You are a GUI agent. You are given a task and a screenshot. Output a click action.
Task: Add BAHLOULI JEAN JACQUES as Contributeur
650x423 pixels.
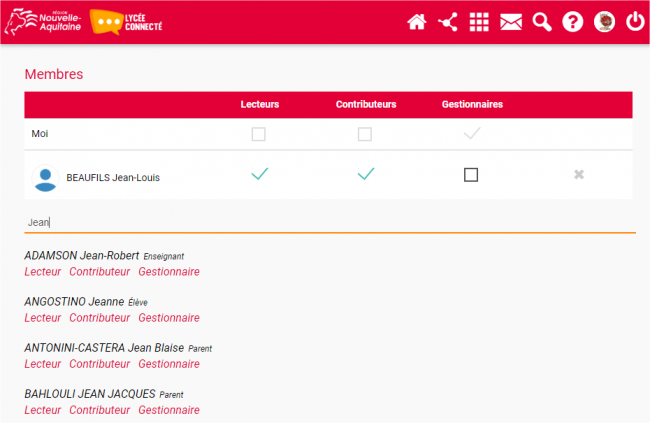(99, 410)
